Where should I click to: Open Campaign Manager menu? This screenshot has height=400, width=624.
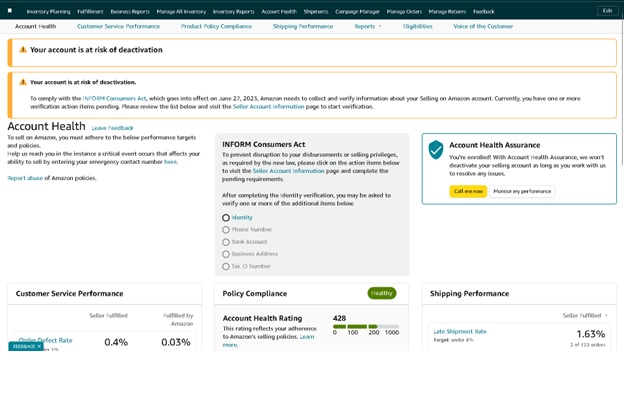(x=357, y=12)
